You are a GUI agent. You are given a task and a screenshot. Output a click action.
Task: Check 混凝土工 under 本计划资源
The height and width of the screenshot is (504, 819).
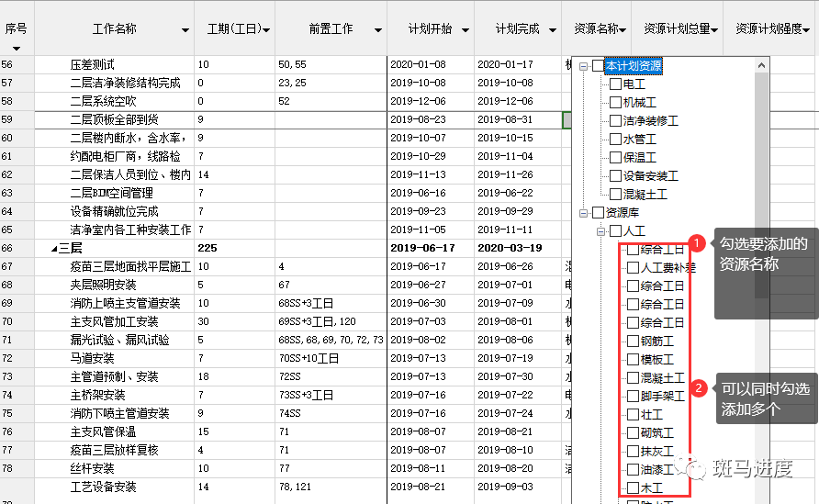point(616,195)
